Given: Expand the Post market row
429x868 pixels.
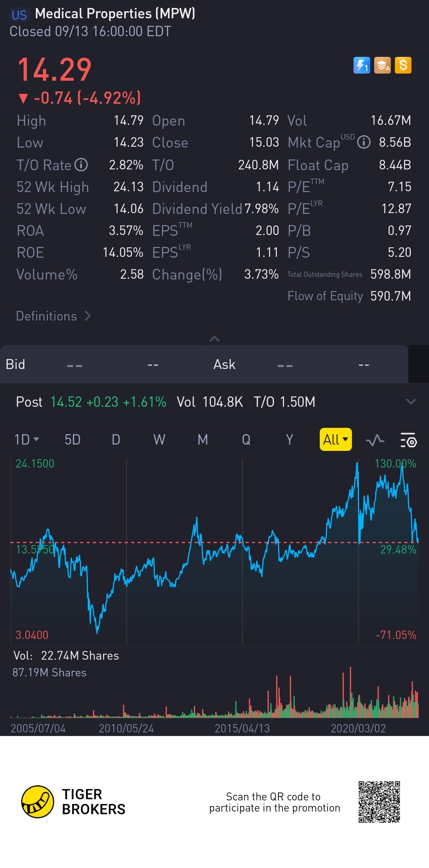Looking at the screenshot, I should coord(411,402).
